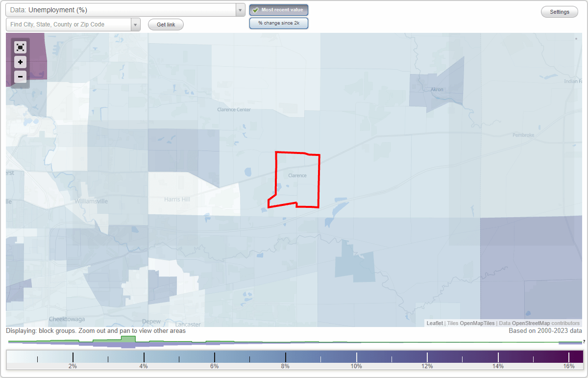This screenshot has height=378, width=588.
Task: Open the Data dropdown arrow
Action: 240,10
